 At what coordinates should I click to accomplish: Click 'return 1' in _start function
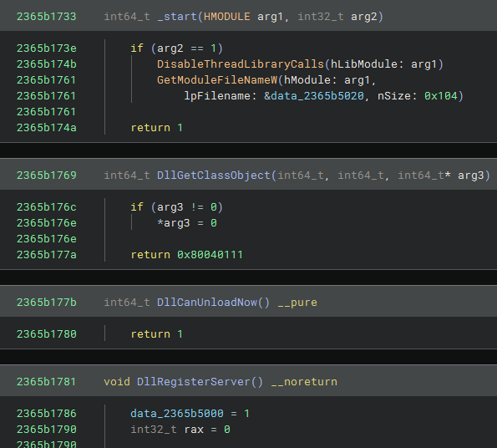click(156, 128)
